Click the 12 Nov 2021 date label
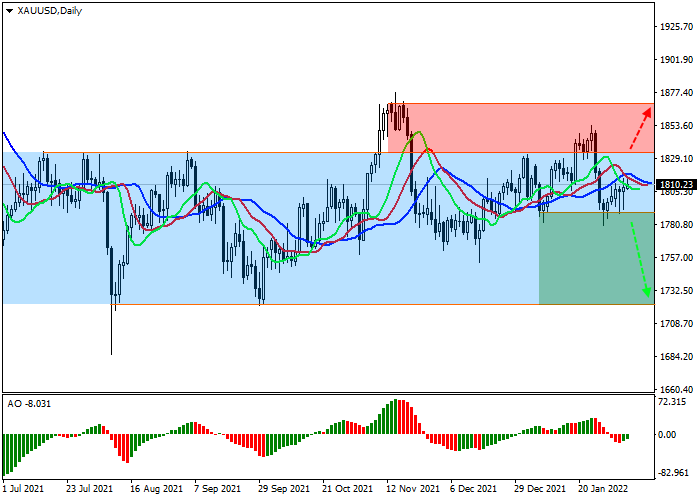Image resolution: width=700 pixels, height=500 pixels. [x=413, y=489]
